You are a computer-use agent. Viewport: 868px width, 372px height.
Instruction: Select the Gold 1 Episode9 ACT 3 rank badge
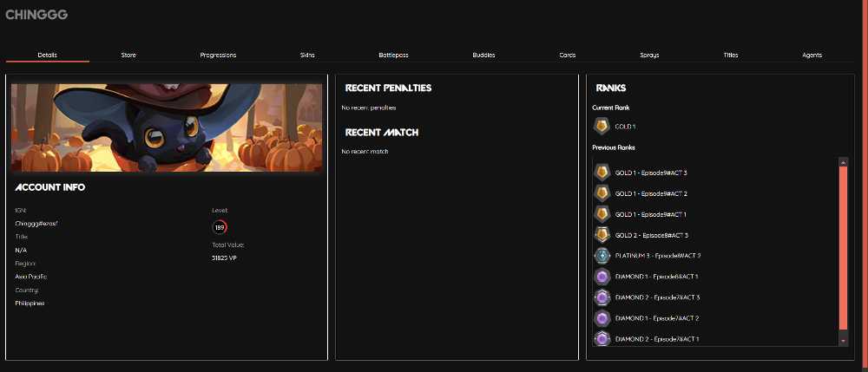[x=602, y=173]
